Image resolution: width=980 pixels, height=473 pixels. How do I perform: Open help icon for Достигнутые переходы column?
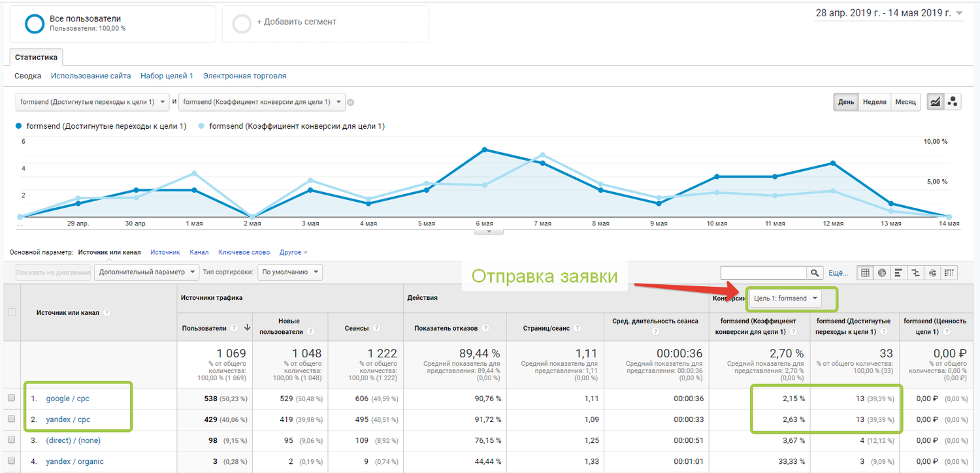click(885, 332)
